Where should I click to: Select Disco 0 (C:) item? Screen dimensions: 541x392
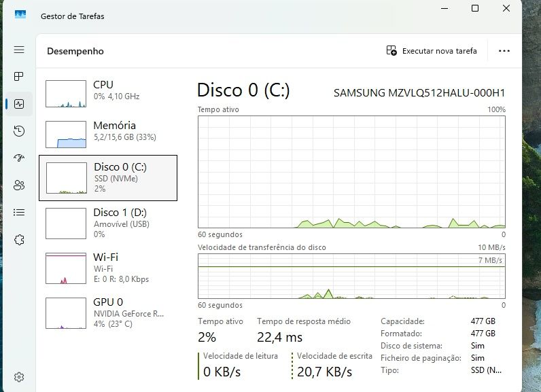click(108, 177)
